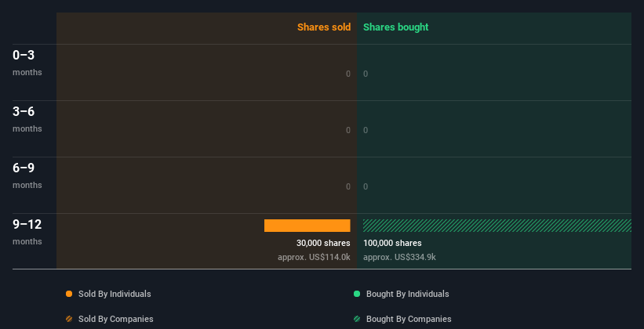
Task: Toggle the Sold By Individuals legend label
Action: (115, 294)
